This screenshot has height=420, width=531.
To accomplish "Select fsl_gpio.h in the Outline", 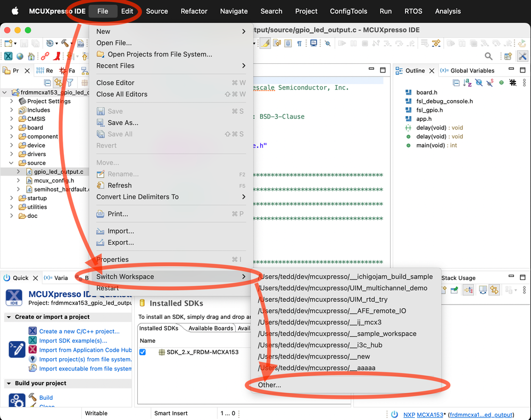I will click(429, 110).
